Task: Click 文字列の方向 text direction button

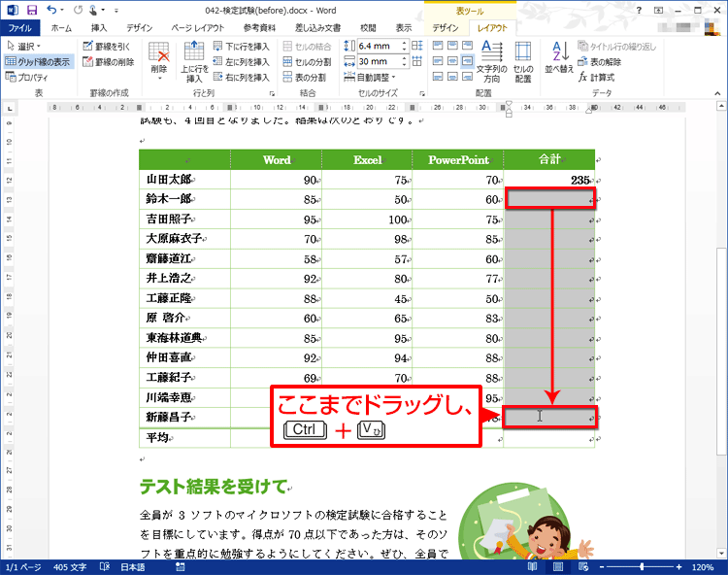Action: tap(492, 62)
